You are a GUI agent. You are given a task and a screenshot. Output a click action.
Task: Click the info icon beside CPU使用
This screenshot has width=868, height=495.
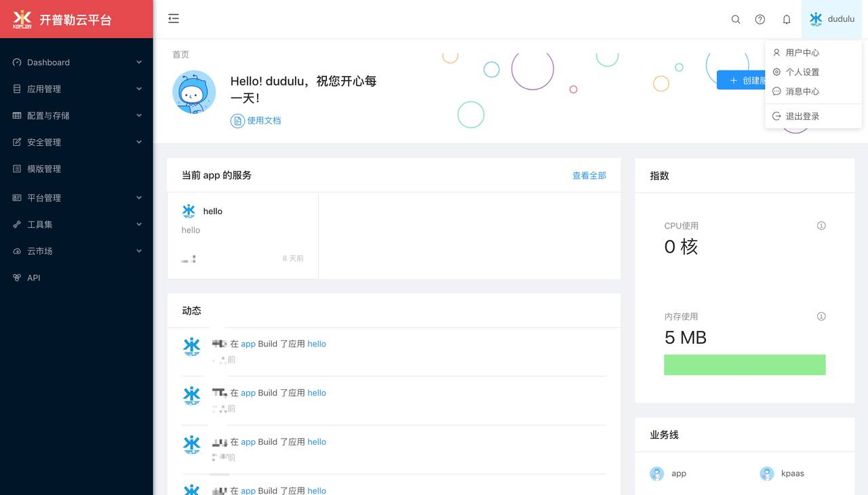[821, 226]
